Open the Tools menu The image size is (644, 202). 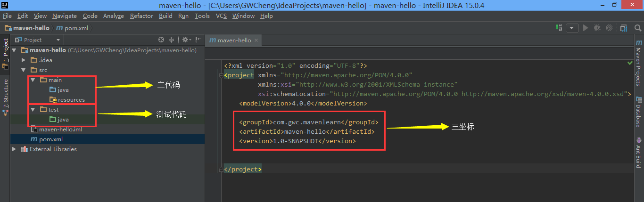click(202, 16)
